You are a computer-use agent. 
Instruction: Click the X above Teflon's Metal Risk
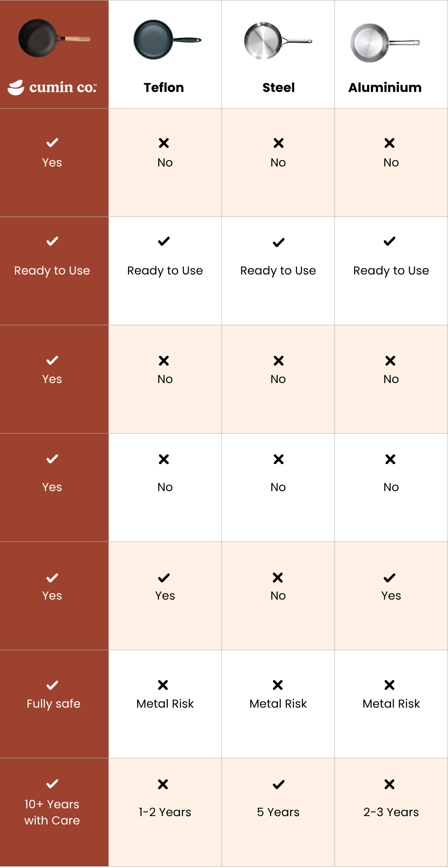(x=163, y=685)
